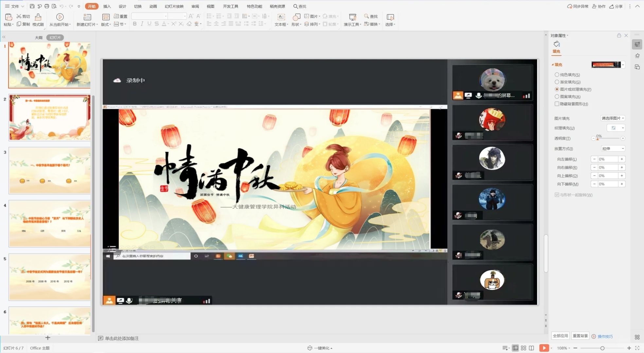Switch to Outline (大纲) pane tab
This screenshot has height=353, width=644.
[x=39, y=38]
